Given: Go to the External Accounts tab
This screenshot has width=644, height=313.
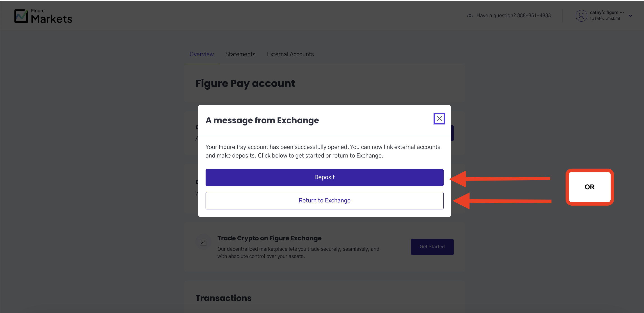Looking at the screenshot, I should tap(290, 54).
